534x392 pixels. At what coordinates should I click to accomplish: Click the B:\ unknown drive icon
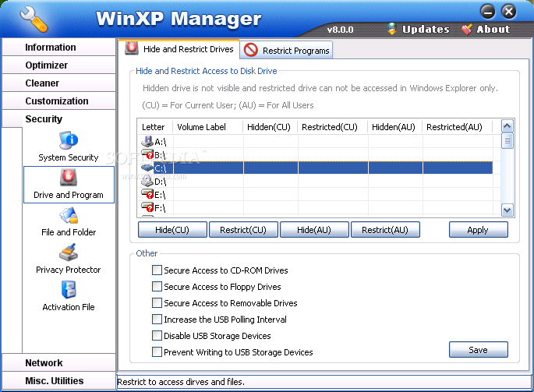pos(147,154)
